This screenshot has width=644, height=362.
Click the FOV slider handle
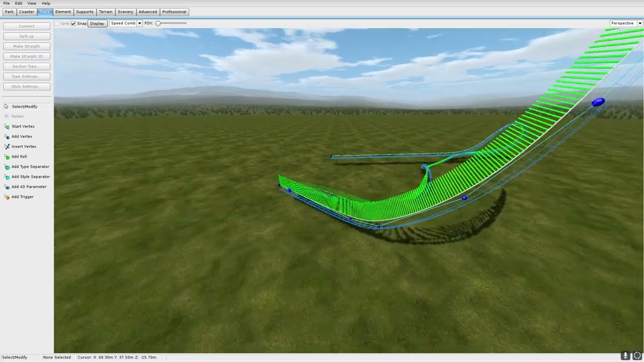click(x=158, y=23)
